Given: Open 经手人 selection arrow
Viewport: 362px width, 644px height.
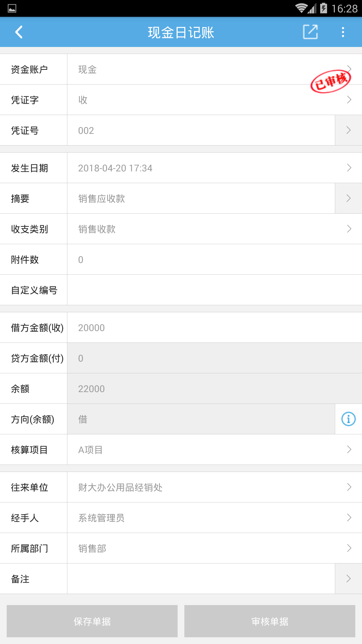Looking at the screenshot, I should pos(349,518).
